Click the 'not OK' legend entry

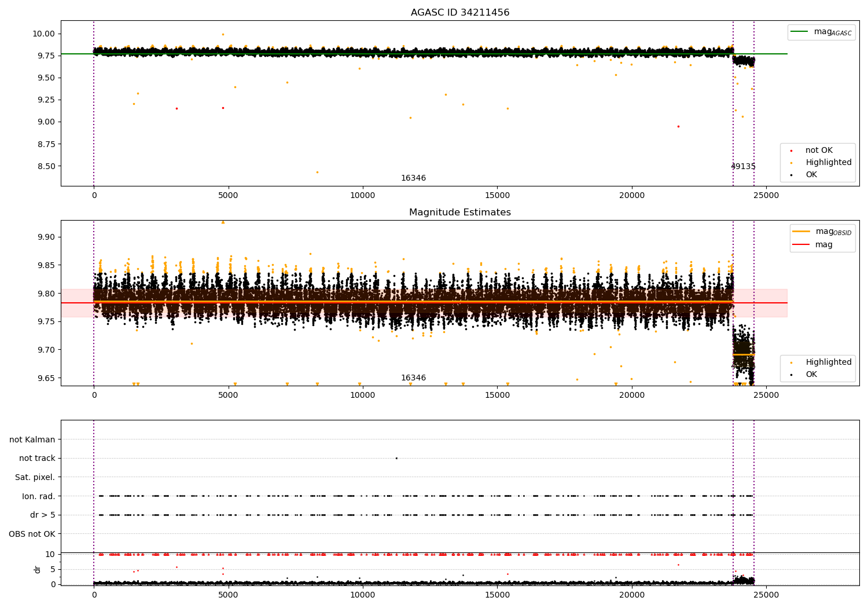(819, 151)
